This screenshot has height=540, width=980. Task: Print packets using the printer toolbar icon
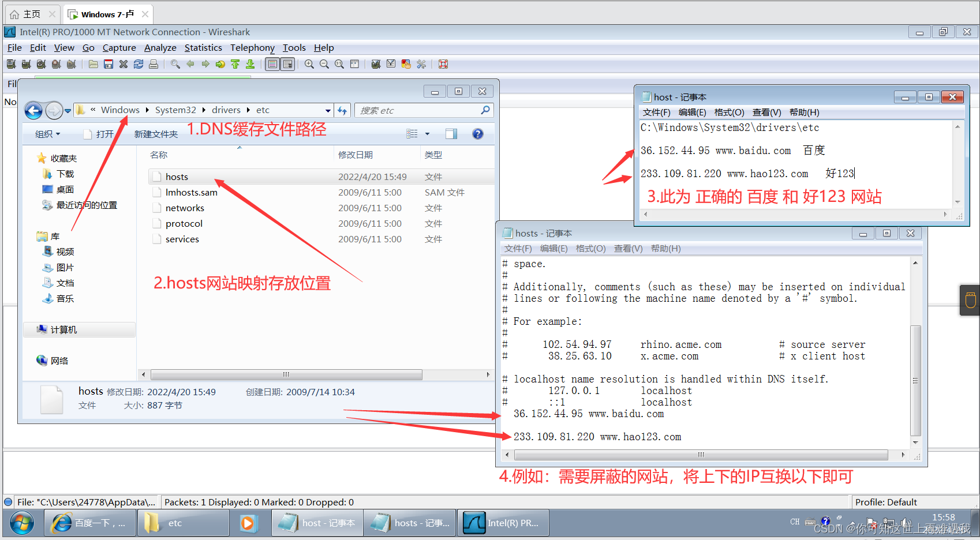[154, 64]
